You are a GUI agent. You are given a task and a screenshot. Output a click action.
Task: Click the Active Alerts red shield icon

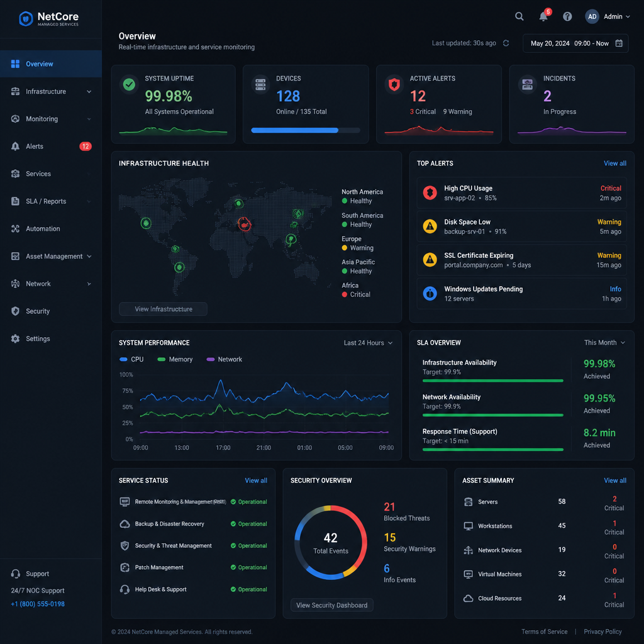394,85
